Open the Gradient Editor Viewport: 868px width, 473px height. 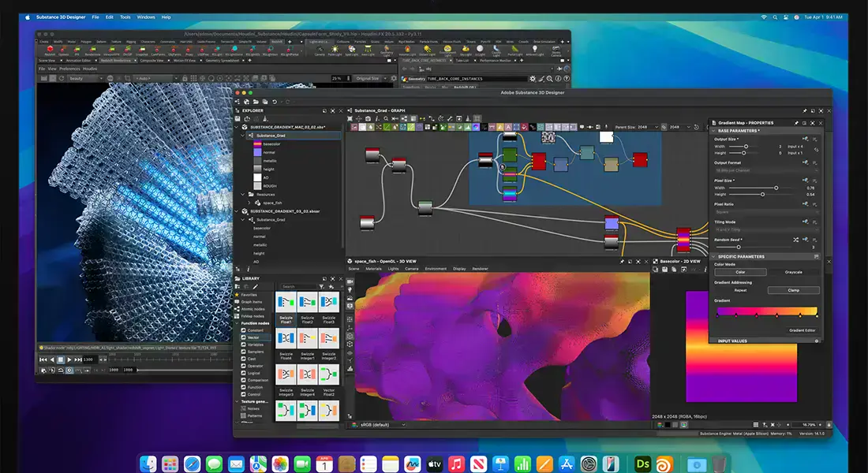(x=803, y=330)
